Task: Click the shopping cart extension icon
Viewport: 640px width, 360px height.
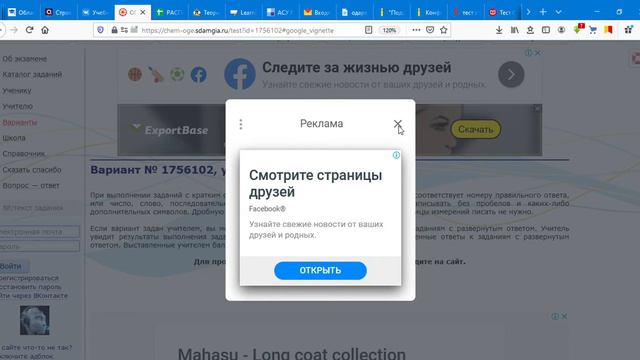Action: point(593,30)
